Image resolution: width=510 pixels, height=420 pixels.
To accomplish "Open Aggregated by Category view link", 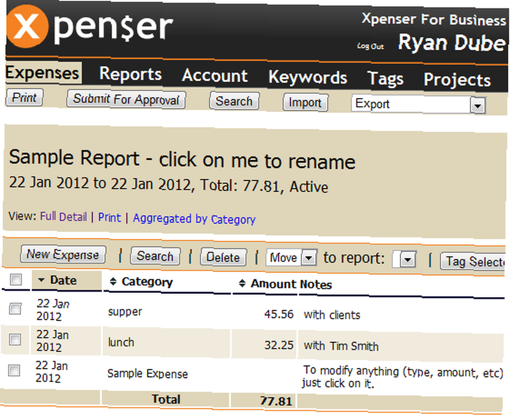I will pos(194,219).
